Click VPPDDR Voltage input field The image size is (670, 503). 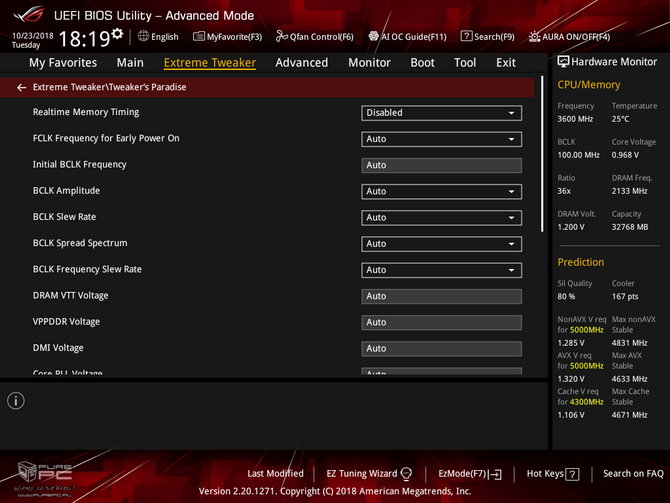tap(441, 322)
